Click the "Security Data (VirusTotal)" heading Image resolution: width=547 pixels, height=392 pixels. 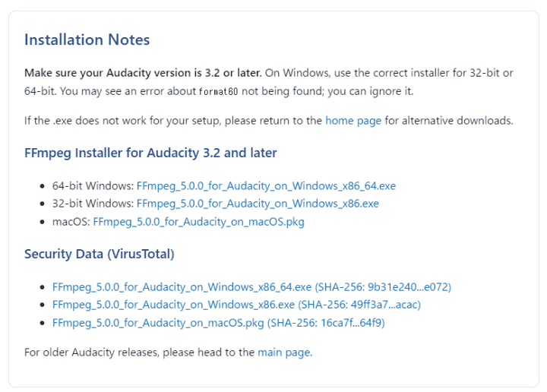coord(99,254)
